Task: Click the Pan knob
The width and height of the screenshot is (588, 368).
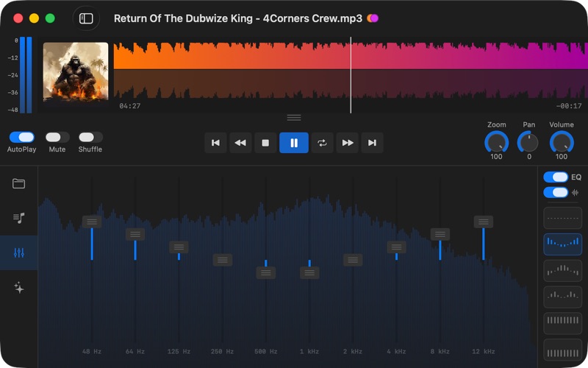Action: point(528,143)
